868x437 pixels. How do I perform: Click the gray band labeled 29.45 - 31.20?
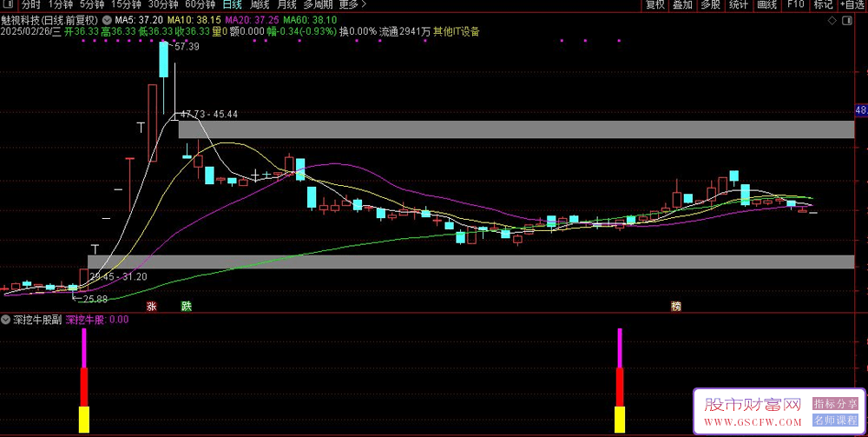471,262
